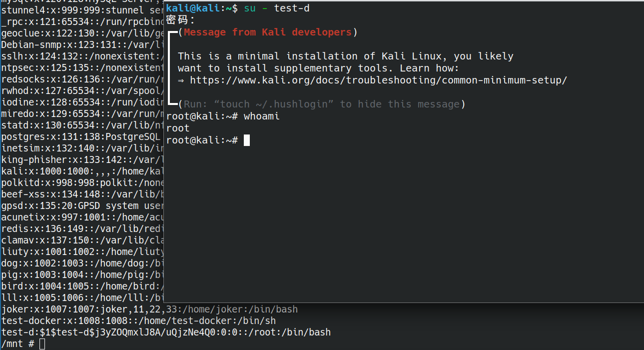Select the test-d password hash line
This screenshot has width=644, height=350.
click(166, 332)
